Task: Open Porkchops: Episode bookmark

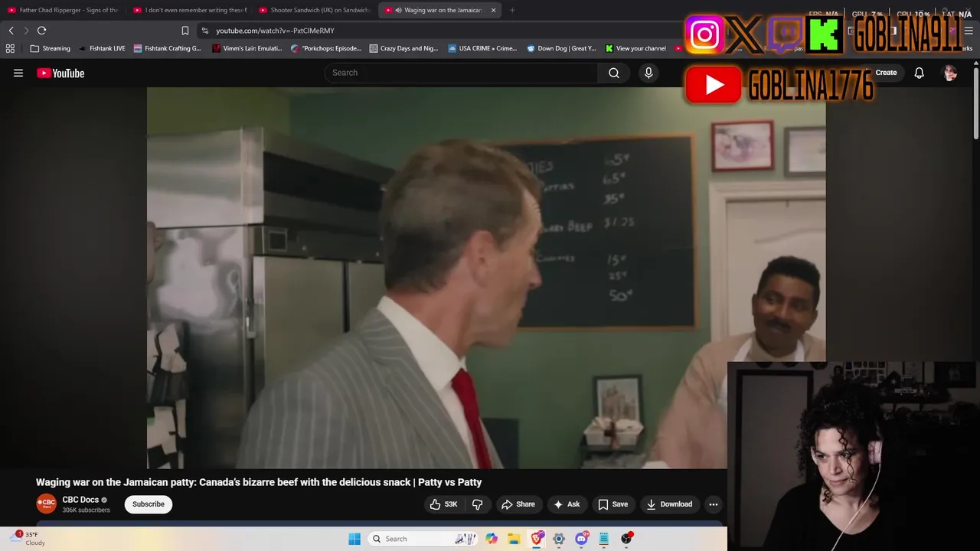Action: 326,48
